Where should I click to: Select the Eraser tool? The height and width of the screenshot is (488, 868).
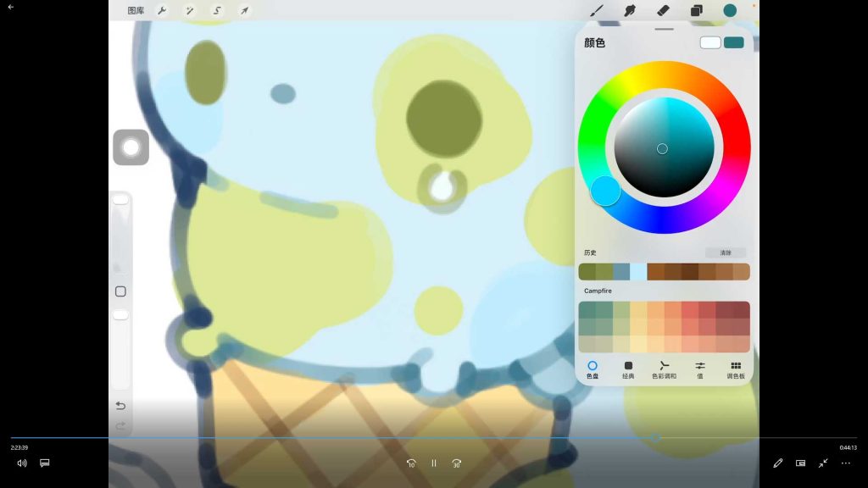663,10
